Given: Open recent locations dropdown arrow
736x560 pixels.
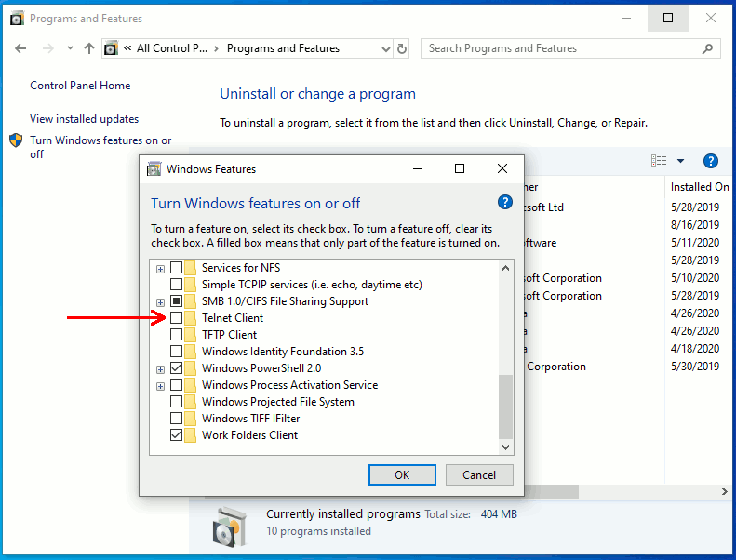Looking at the screenshot, I should tap(70, 47).
